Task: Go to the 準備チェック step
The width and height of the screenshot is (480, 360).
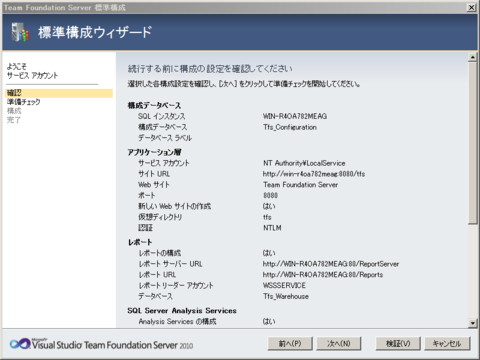Action: click(x=24, y=102)
